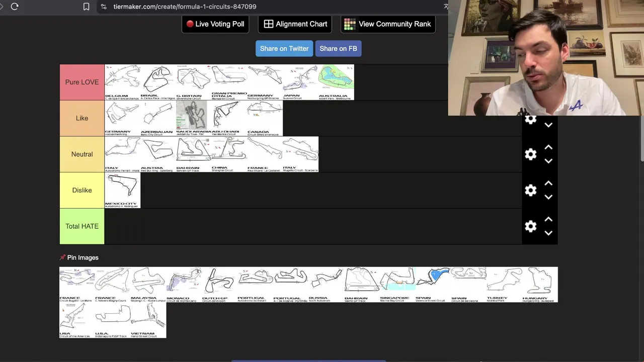The height and width of the screenshot is (362, 644).
Task: Pick the Bahrain Sakhir GP Track image
Action: [362, 285]
